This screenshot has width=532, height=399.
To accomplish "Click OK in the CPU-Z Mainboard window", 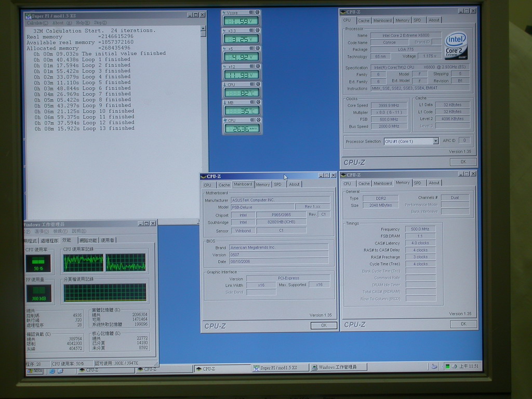I will pyautogui.click(x=324, y=325).
